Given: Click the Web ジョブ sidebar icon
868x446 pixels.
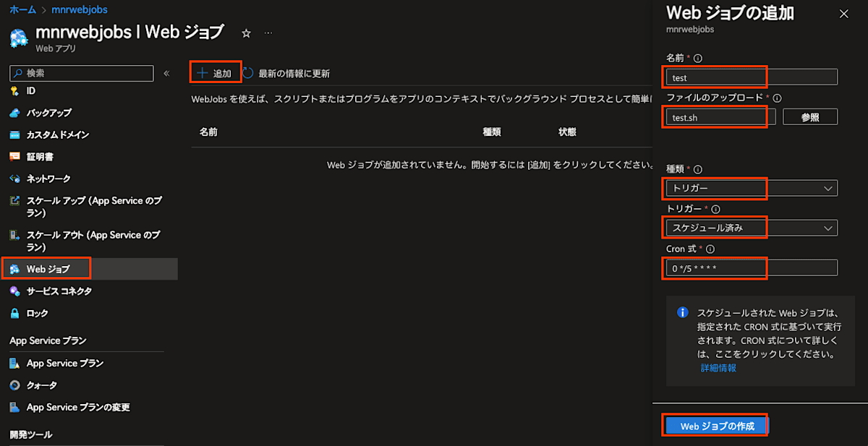Looking at the screenshot, I should 14,269.
